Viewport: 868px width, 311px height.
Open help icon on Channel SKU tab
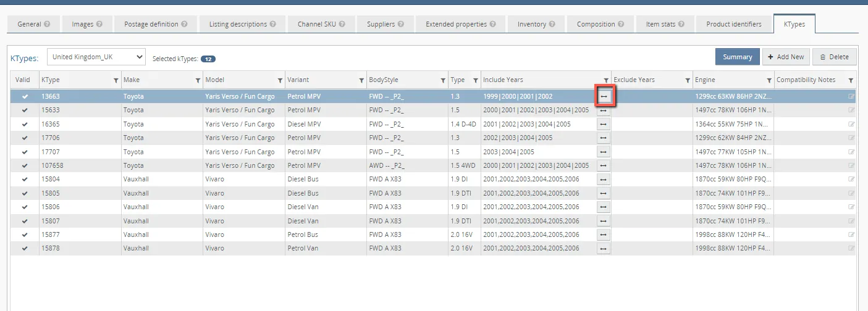point(342,24)
